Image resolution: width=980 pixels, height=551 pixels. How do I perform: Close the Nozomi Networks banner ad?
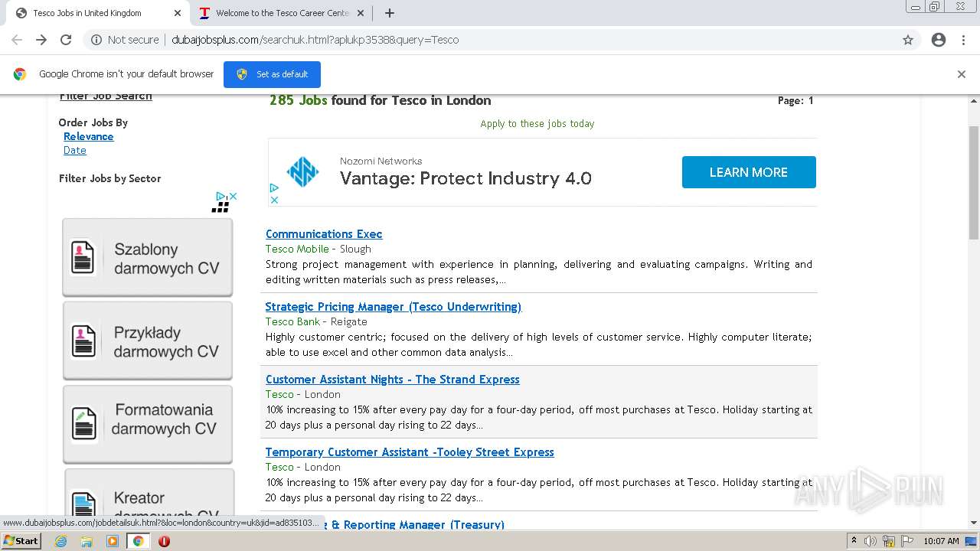click(274, 200)
